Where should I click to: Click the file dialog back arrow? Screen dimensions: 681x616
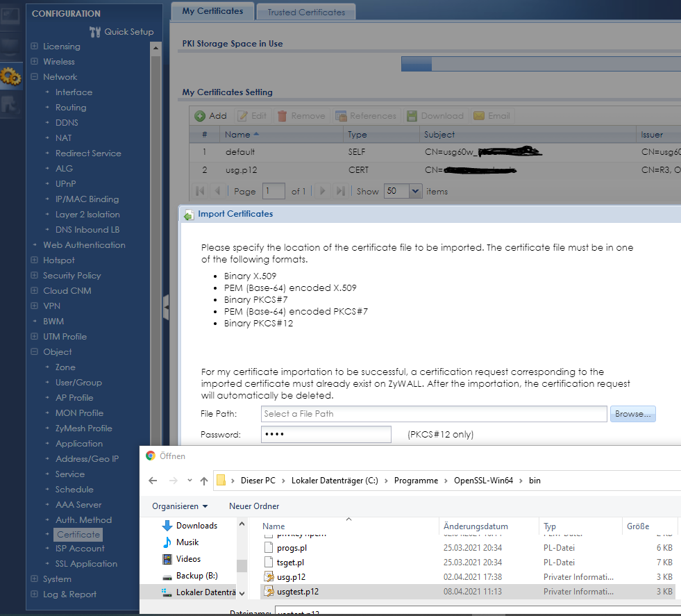point(153,481)
